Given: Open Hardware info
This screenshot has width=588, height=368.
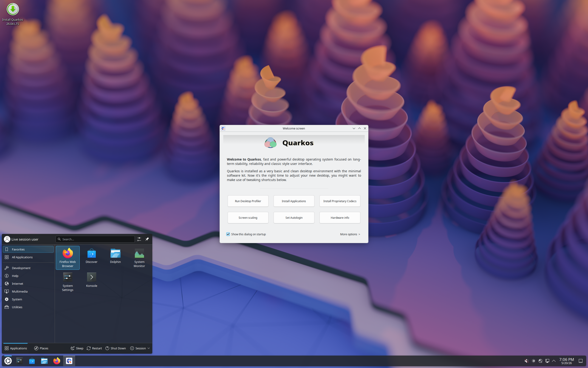Looking at the screenshot, I should [x=340, y=218].
